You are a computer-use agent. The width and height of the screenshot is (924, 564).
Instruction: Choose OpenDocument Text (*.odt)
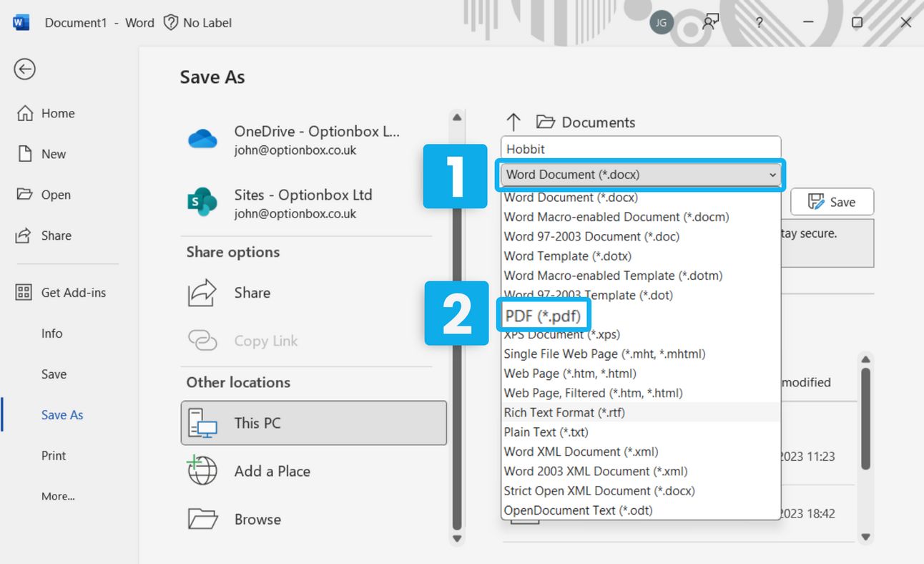point(641,510)
